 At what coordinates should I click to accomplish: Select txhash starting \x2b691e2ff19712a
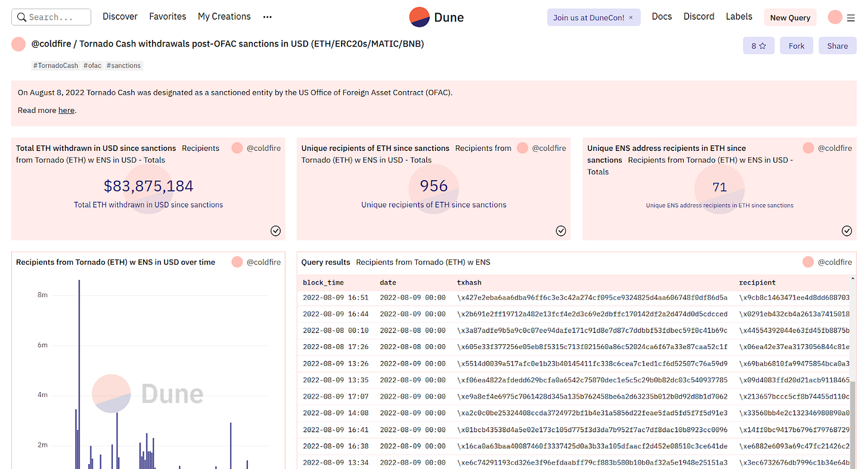593,314
